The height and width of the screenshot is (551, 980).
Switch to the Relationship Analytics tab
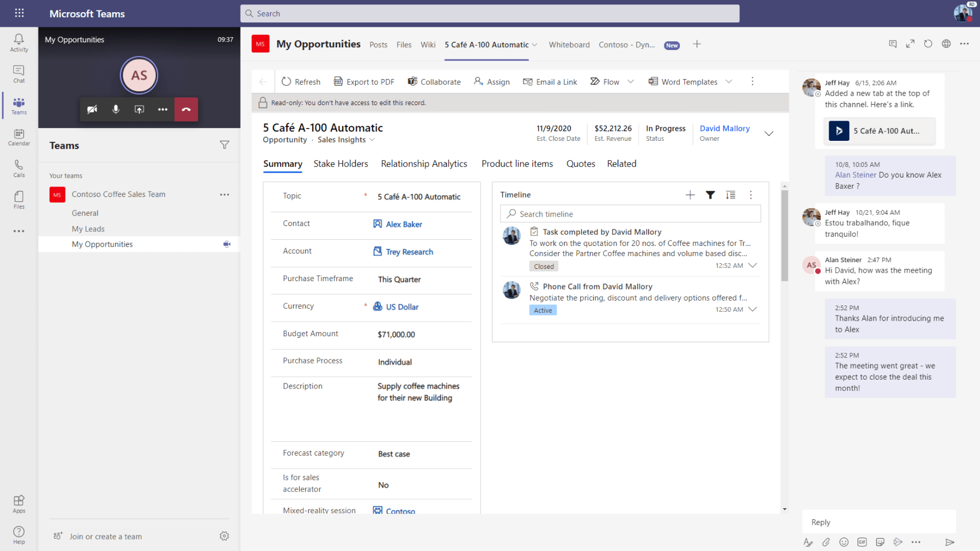(x=424, y=164)
